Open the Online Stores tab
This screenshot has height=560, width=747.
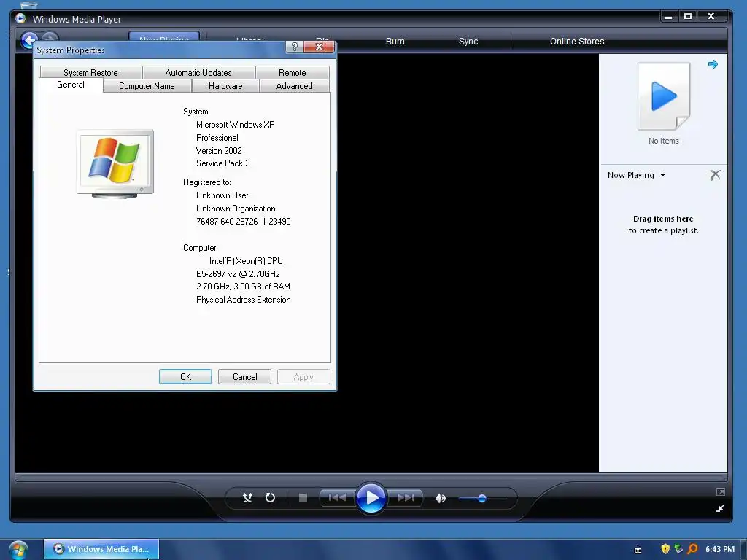pos(577,42)
